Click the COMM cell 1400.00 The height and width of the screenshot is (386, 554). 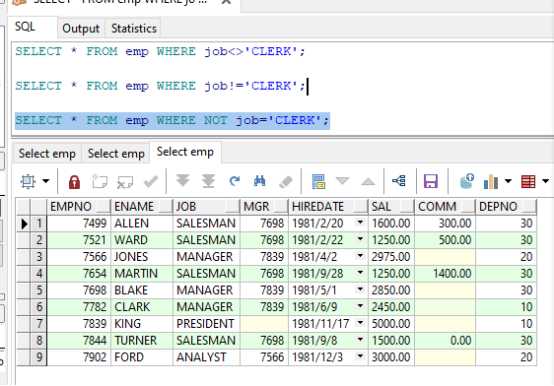coord(445,273)
